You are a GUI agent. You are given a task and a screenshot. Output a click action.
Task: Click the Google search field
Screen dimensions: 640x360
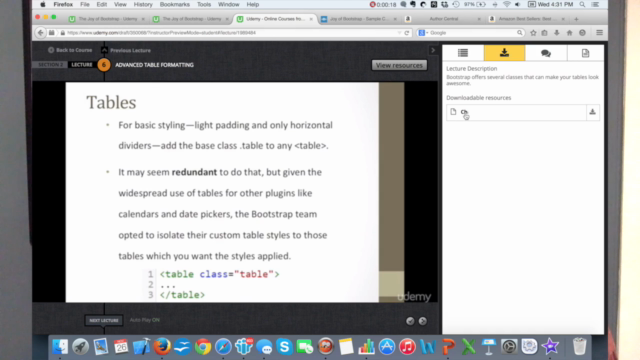(x=471, y=33)
